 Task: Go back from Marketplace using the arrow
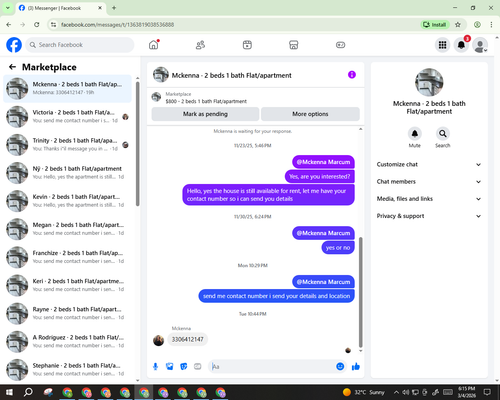coord(12,67)
